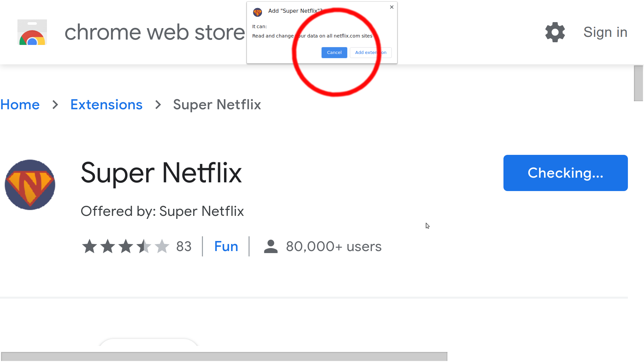Open settings with the gear icon
Viewport: 644px width, 362px height.
[555, 32]
